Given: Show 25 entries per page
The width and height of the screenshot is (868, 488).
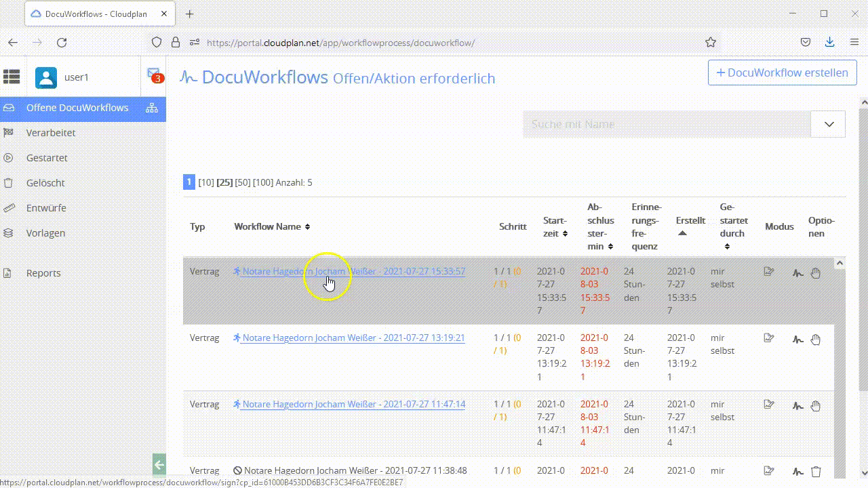Looking at the screenshot, I should point(224,182).
